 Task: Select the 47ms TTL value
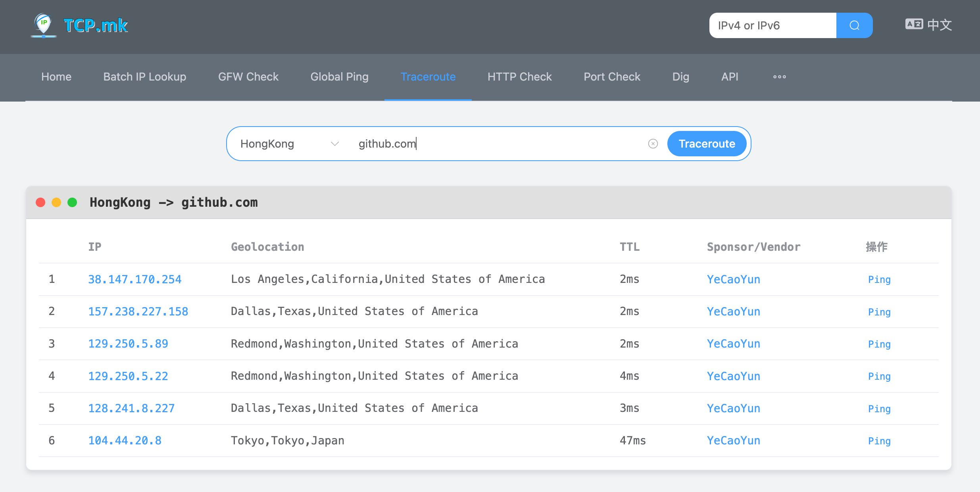point(633,440)
